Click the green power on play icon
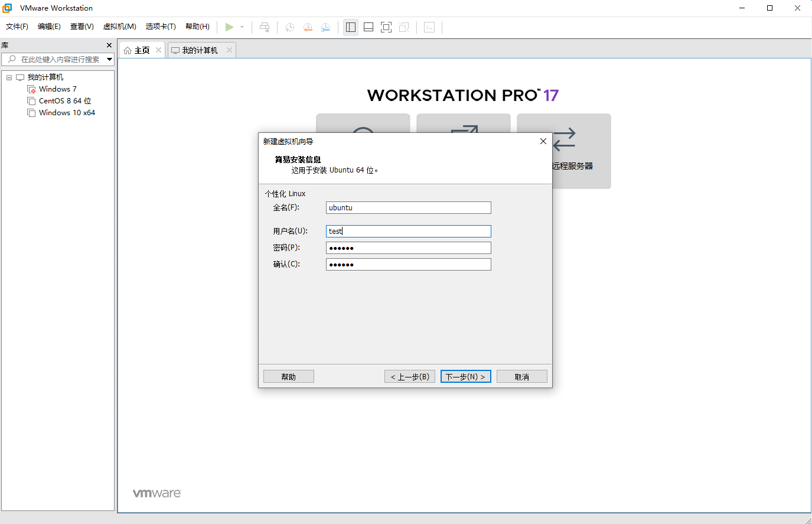This screenshot has height=524, width=812. coord(229,27)
